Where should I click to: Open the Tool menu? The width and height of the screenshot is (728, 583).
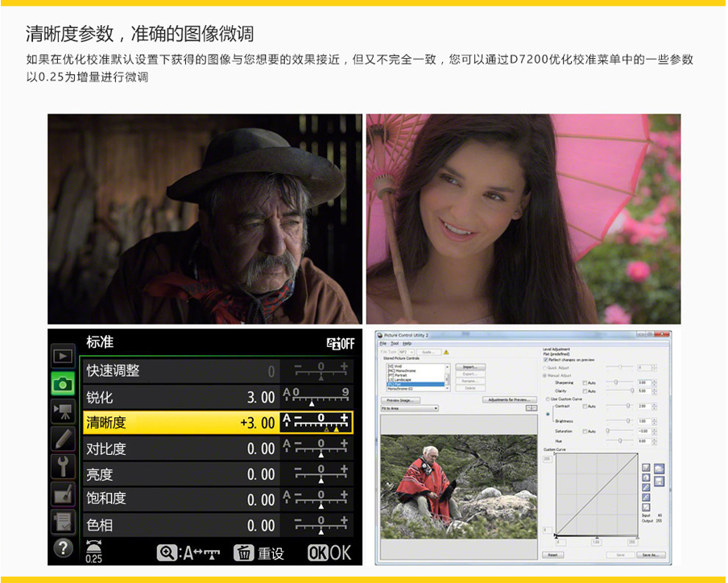pos(395,344)
